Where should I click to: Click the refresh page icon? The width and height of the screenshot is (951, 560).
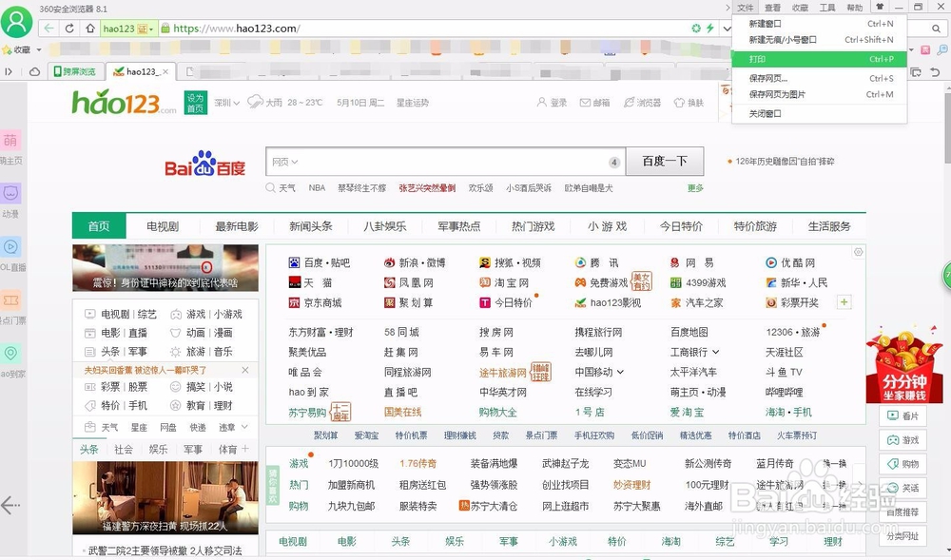point(70,29)
